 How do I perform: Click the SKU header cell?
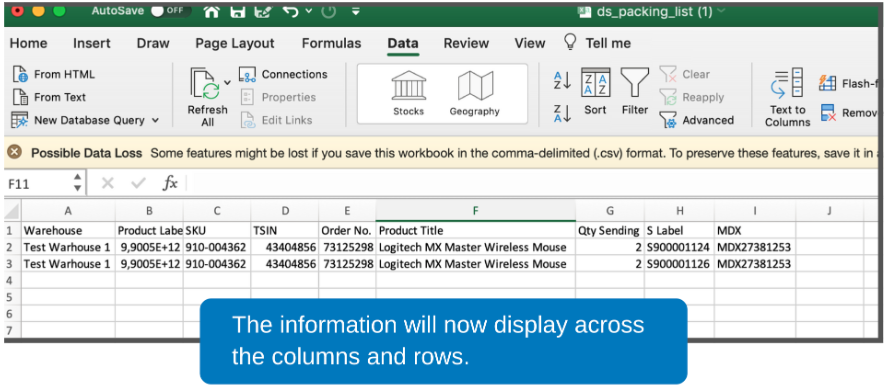(217, 231)
